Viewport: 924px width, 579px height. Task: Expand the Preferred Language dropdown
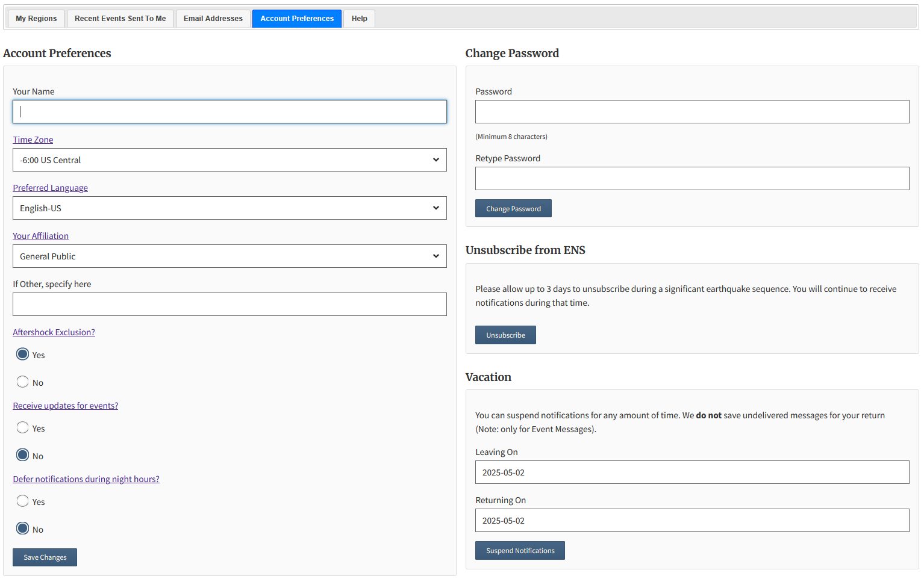pos(229,208)
